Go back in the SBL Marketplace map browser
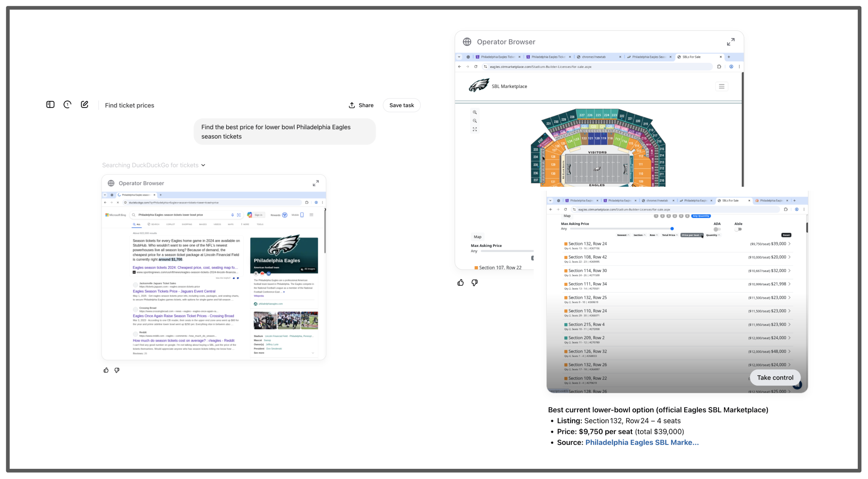The height and width of the screenshot is (479, 868). tap(460, 67)
